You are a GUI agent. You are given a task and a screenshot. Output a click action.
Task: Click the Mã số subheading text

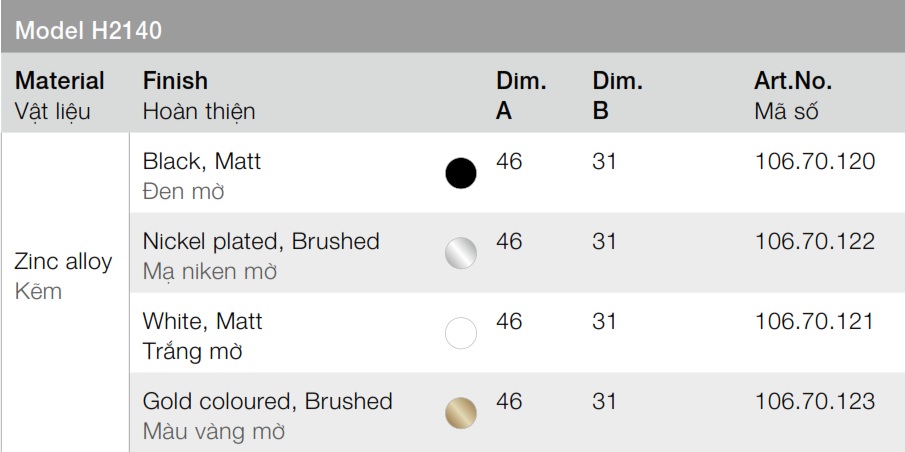point(787,111)
